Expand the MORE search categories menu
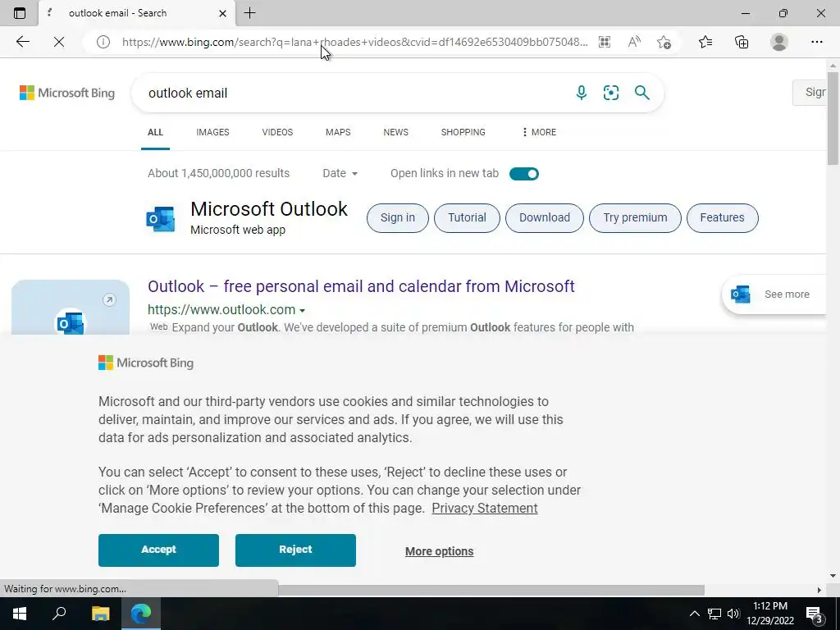 coord(539,132)
